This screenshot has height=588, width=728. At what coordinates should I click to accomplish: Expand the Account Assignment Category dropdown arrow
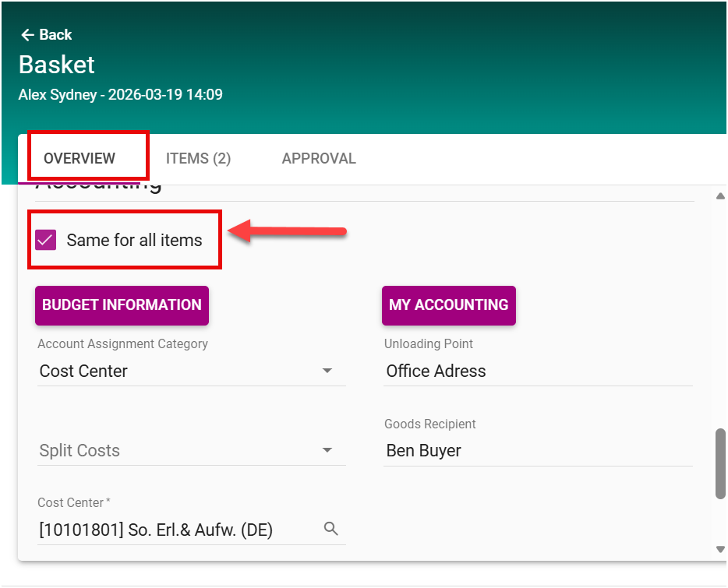click(327, 371)
